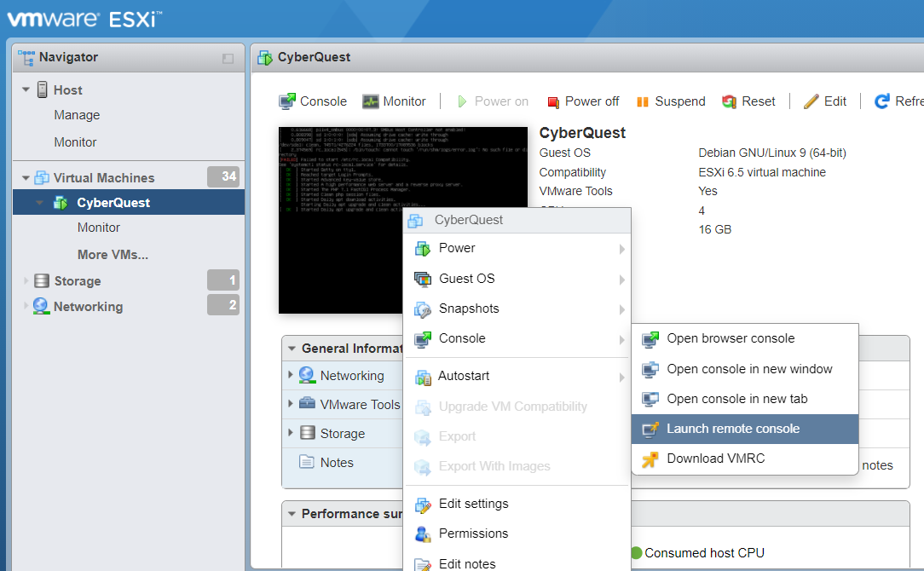Click the Launch remote console icon
The image size is (924, 571).
click(x=650, y=429)
